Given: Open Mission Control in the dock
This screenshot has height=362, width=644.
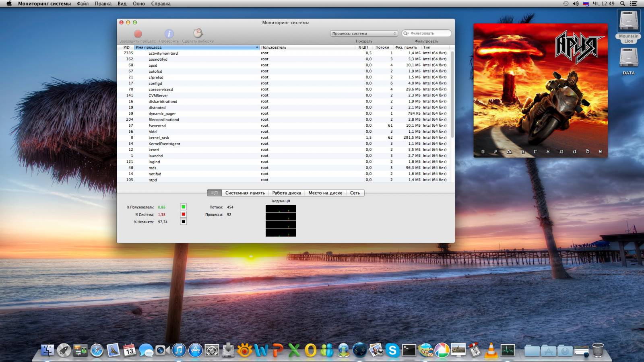Looking at the screenshot, I should click(x=80, y=350).
